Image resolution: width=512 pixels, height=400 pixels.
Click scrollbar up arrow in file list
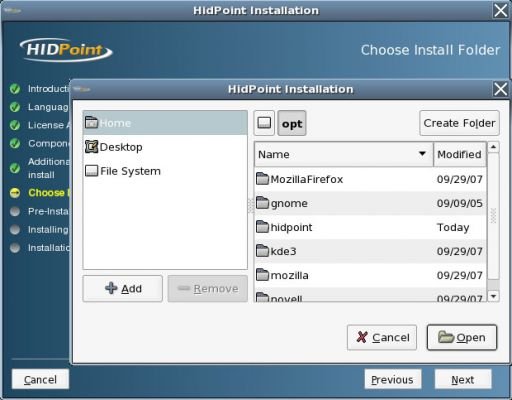[x=493, y=147]
